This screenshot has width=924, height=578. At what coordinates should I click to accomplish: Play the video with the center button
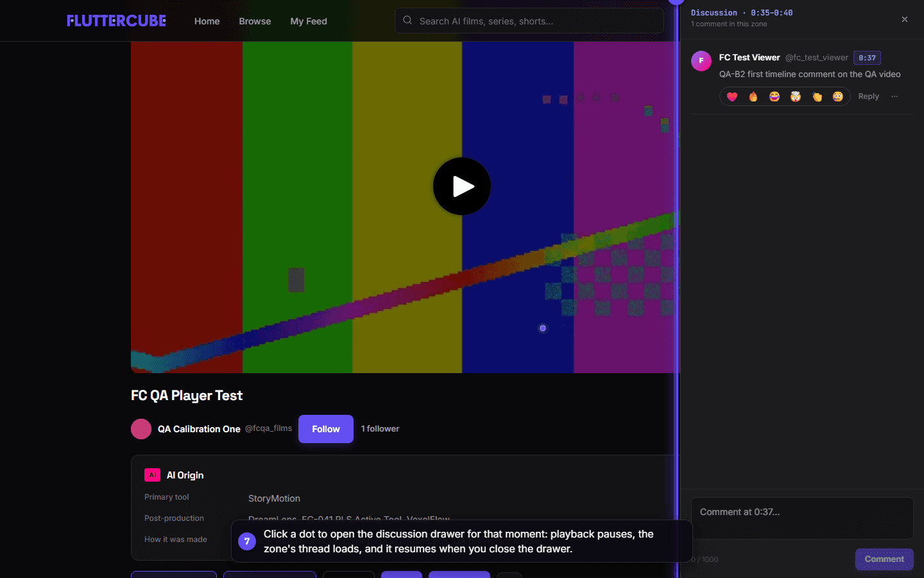click(462, 186)
